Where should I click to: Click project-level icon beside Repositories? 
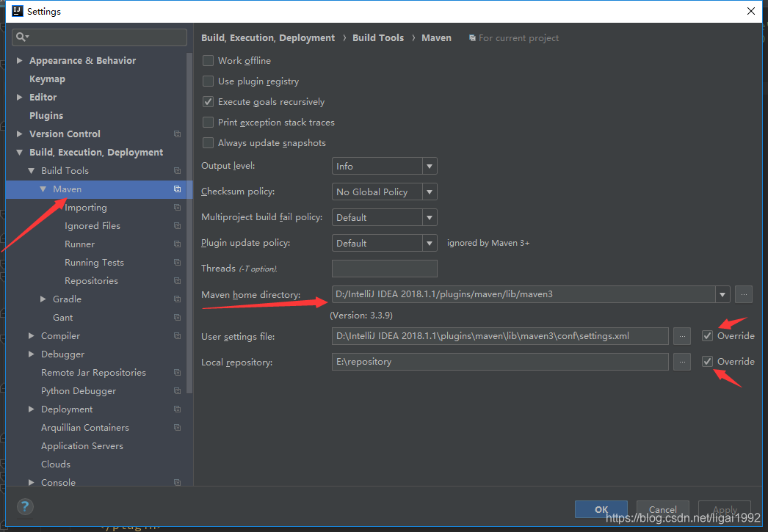coord(177,281)
